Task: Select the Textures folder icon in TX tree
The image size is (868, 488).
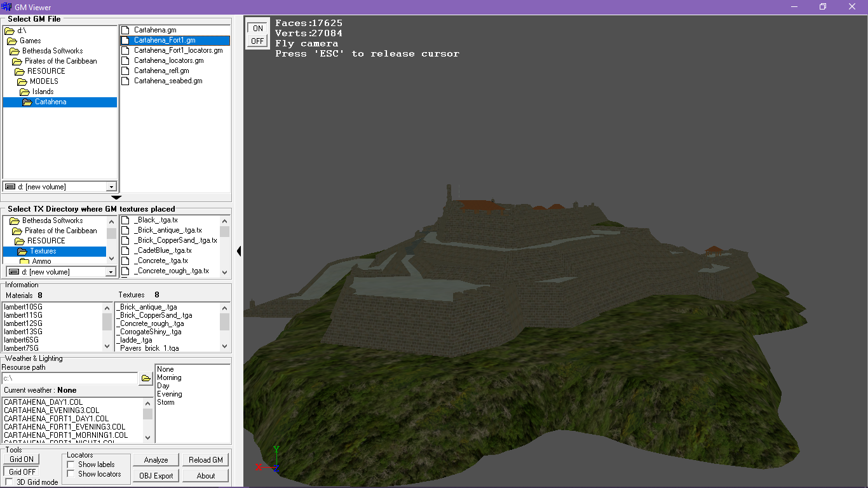Action: (22, 251)
